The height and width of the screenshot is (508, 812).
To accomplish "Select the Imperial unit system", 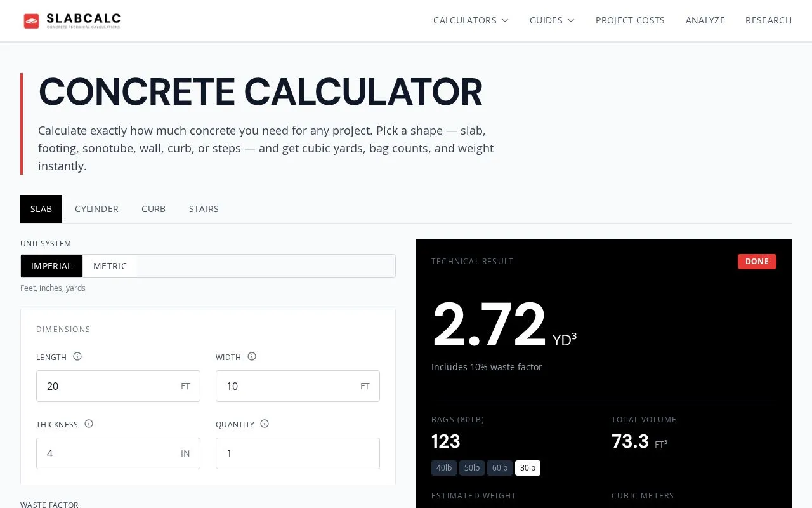I will click(x=51, y=266).
